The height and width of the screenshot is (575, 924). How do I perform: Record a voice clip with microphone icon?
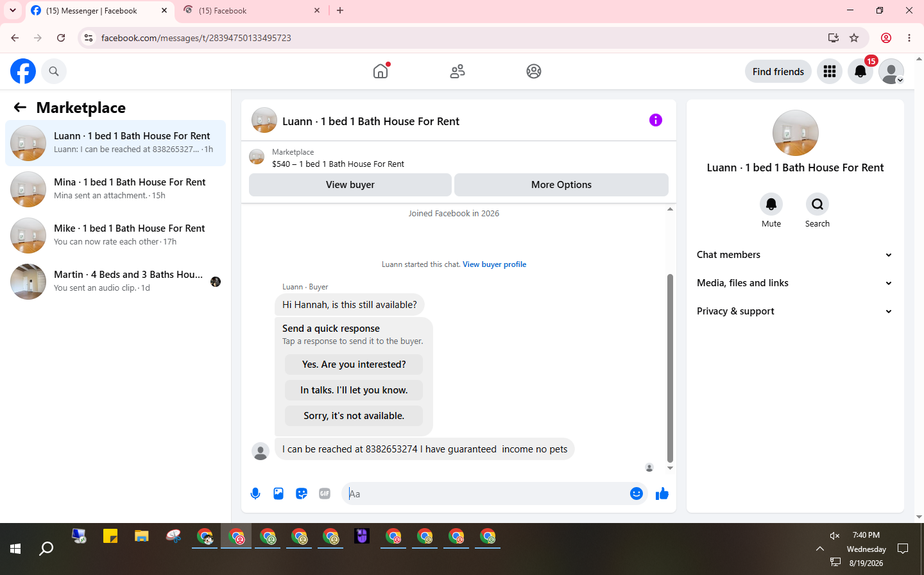[x=255, y=493]
